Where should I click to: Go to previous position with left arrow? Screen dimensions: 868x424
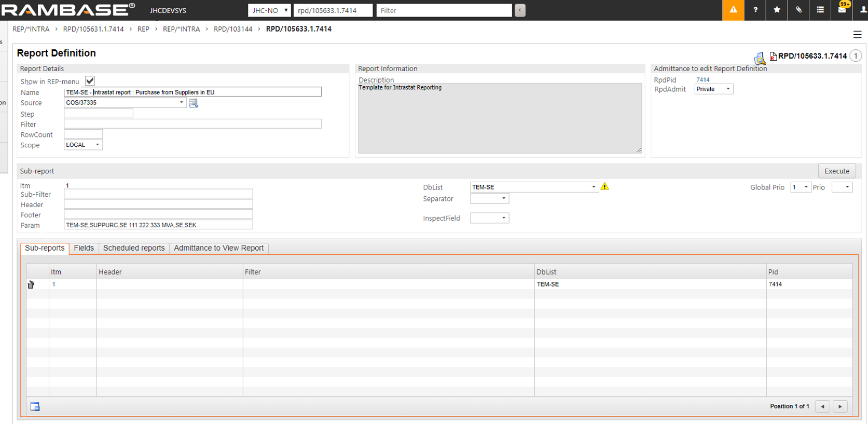click(822, 406)
